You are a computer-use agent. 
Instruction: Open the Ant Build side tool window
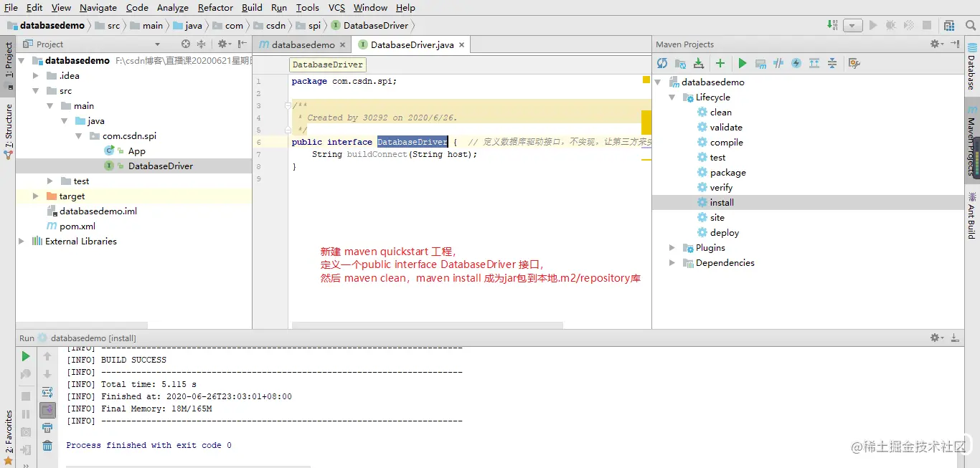tap(971, 214)
